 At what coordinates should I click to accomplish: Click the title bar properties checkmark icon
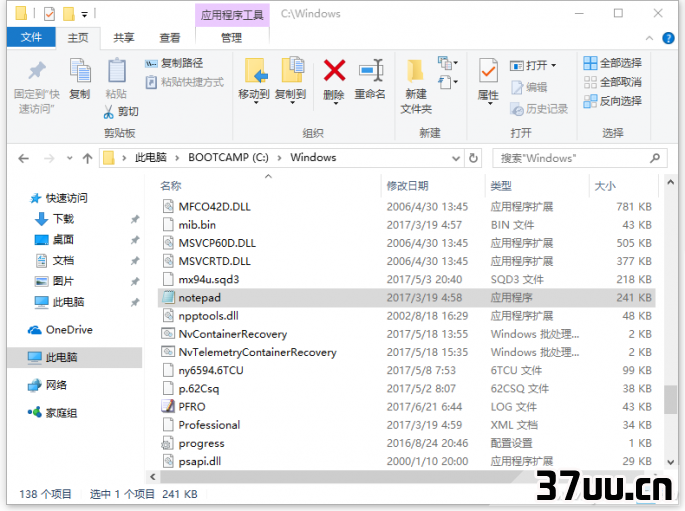[x=49, y=14]
